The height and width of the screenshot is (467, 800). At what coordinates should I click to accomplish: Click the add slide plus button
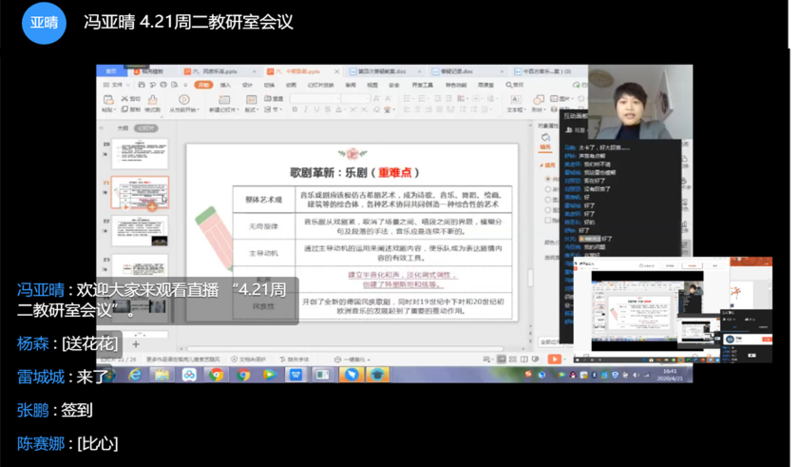click(136, 345)
